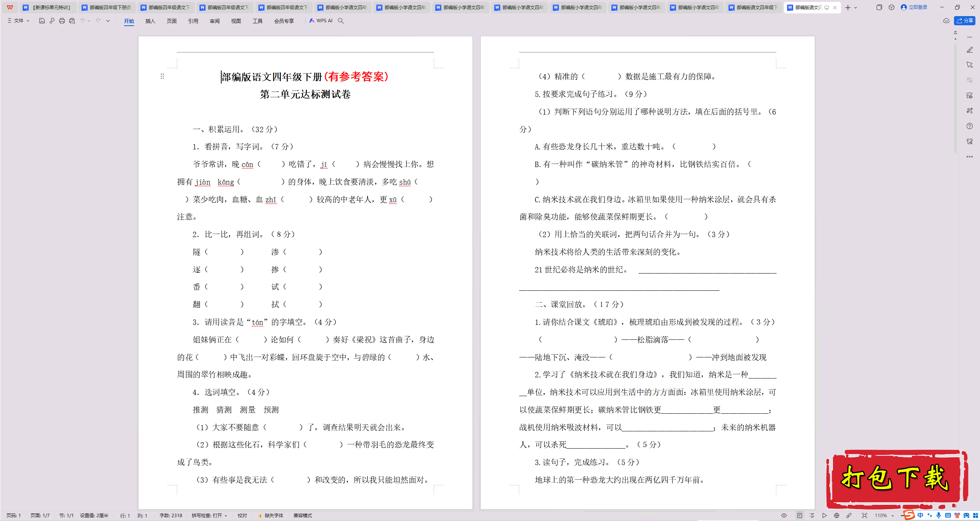Click the window tiling icon near login
This screenshot has width=980, height=521.
pos(879,7)
